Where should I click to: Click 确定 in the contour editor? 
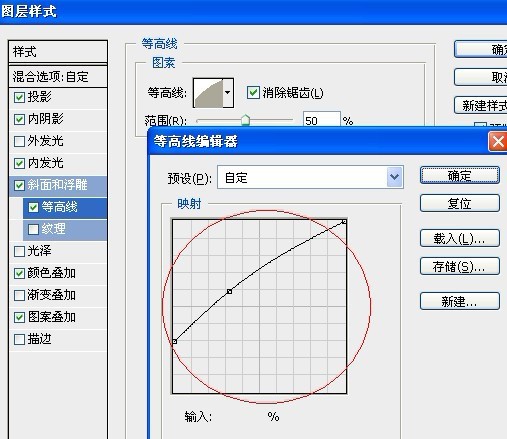click(460, 175)
